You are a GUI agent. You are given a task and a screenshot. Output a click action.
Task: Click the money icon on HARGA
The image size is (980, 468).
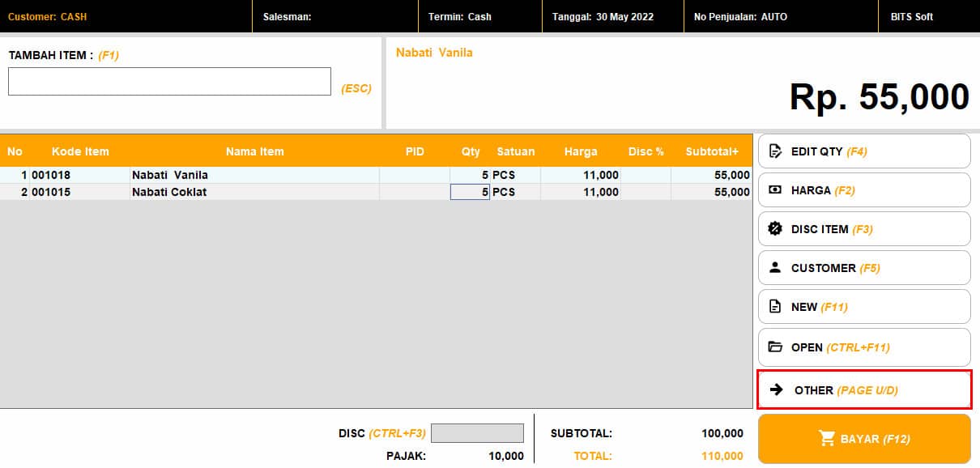click(775, 190)
